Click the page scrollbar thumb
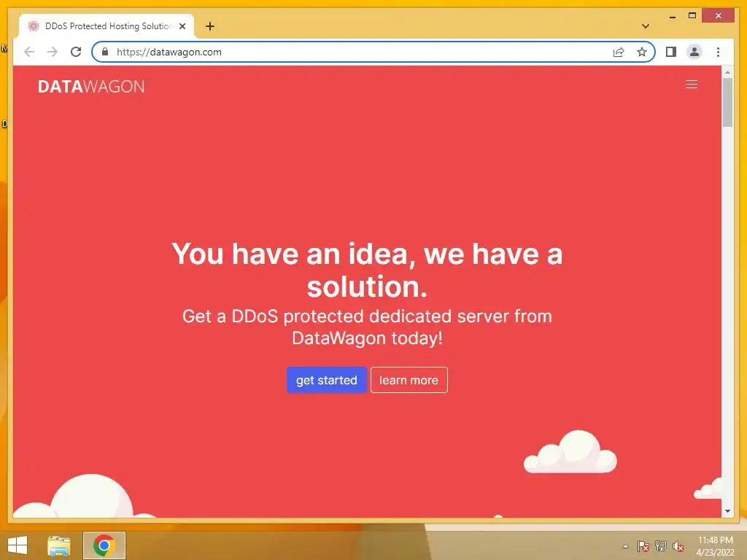The height and width of the screenshot is (560, 747). (x=727, y=102)
